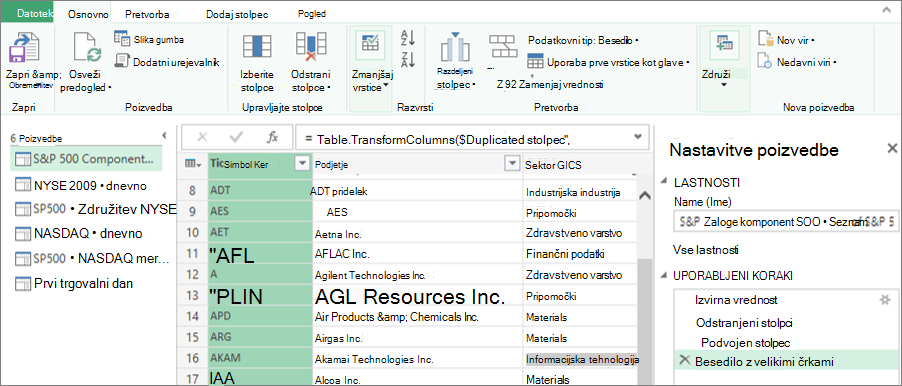The image size is (902, 386).
Task: Open Združi dropdown arrow
Action: [724, 85]
